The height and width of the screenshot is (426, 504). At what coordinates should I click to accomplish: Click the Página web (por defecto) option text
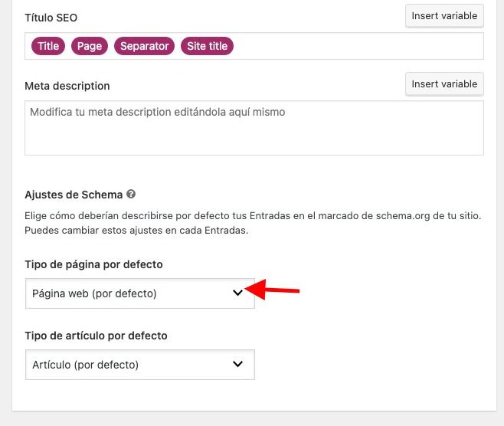point(94,293)
